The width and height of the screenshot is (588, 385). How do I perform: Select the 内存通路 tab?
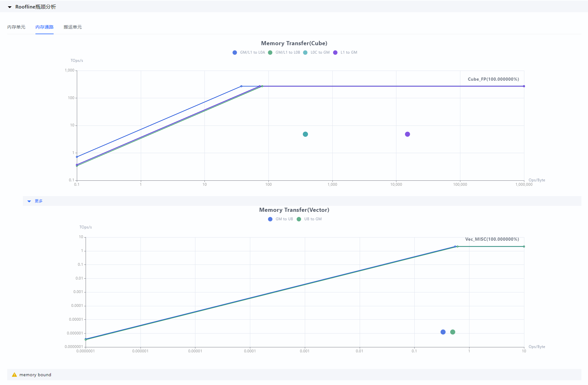click(x=45, y=27)
